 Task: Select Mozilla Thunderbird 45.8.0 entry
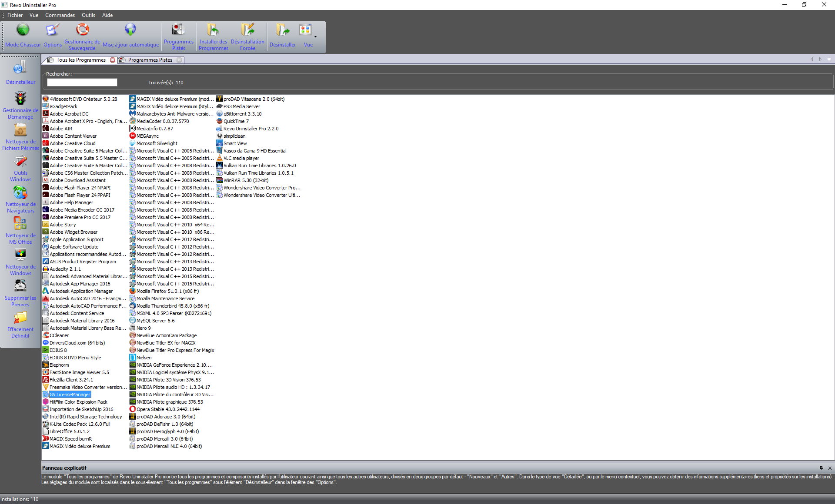tap(170, 306)
